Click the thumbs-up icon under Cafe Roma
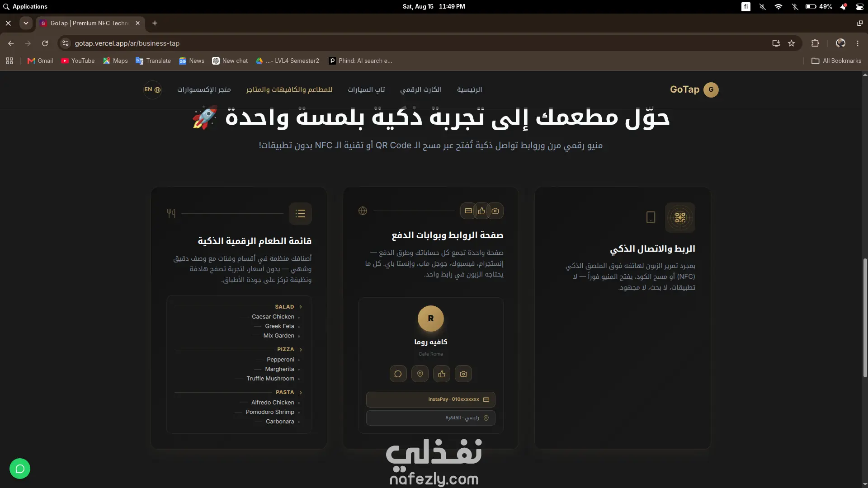The height and width of the screenshot is (488, 868). click(x=442, y=374)
